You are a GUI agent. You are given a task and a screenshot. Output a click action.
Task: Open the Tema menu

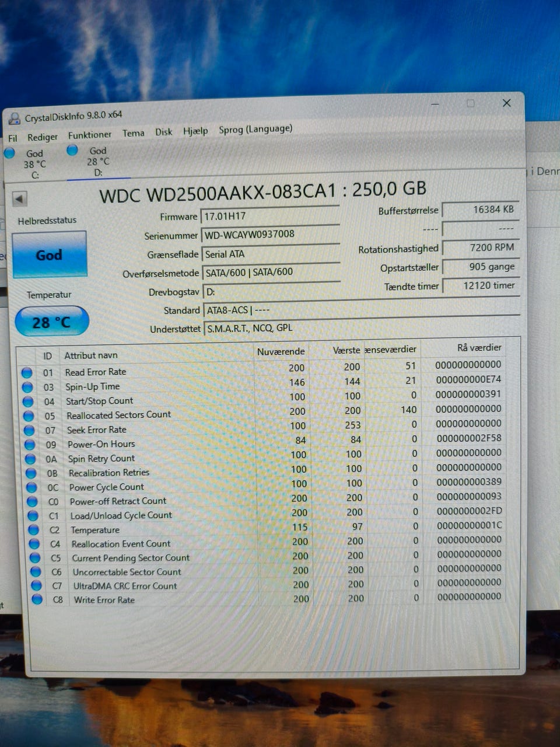133,133
